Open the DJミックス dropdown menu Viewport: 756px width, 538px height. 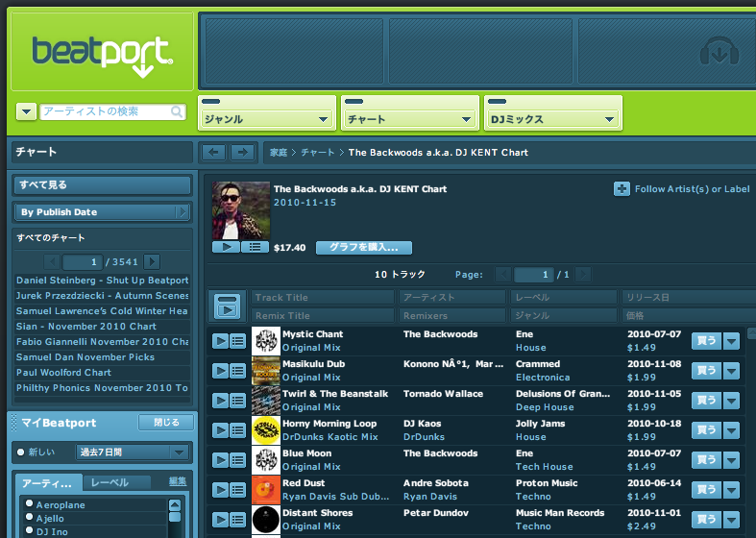click(553, 119)
